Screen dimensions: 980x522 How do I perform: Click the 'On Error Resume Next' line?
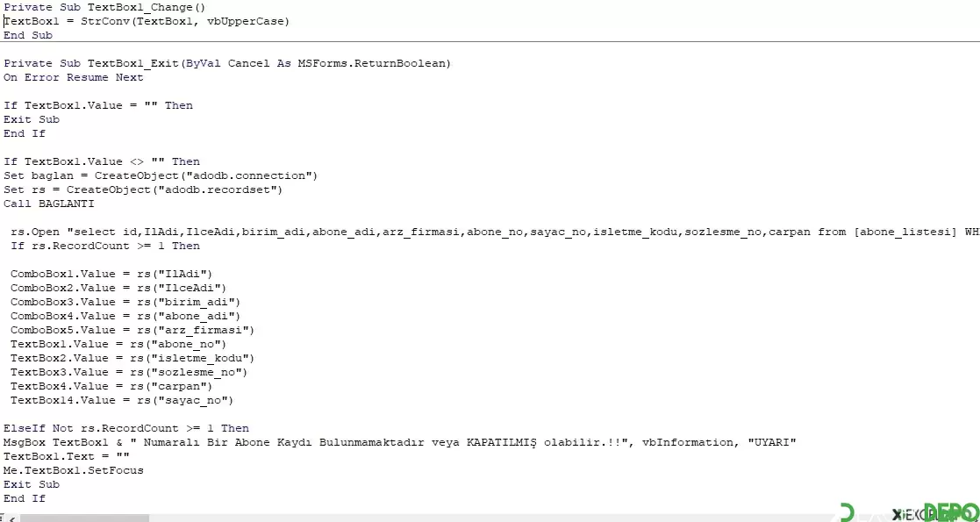pyautogui.click(x=74, y=77)
